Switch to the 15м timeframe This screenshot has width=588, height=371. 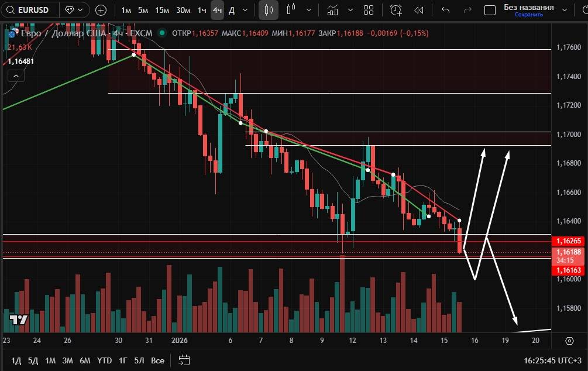coord(162,10)
